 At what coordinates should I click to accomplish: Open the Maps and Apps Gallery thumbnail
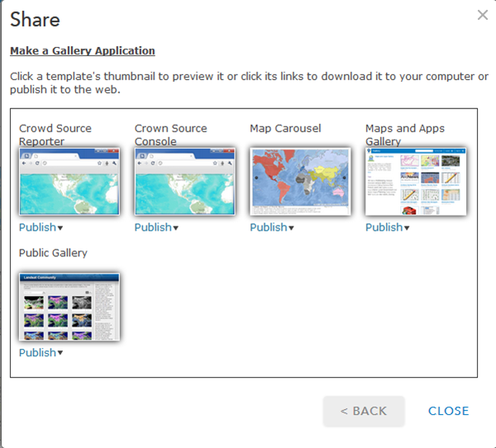(416, 182)
